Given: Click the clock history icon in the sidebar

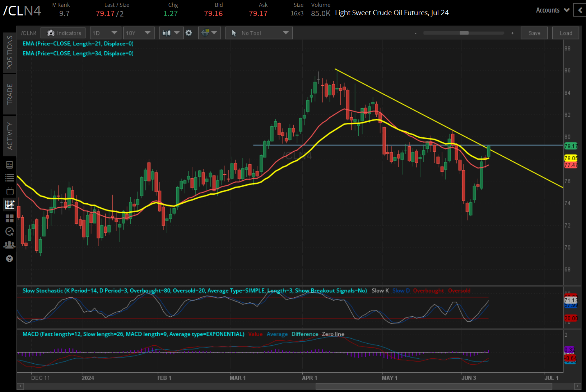Looking at the screenshot, I should point(10,231).
